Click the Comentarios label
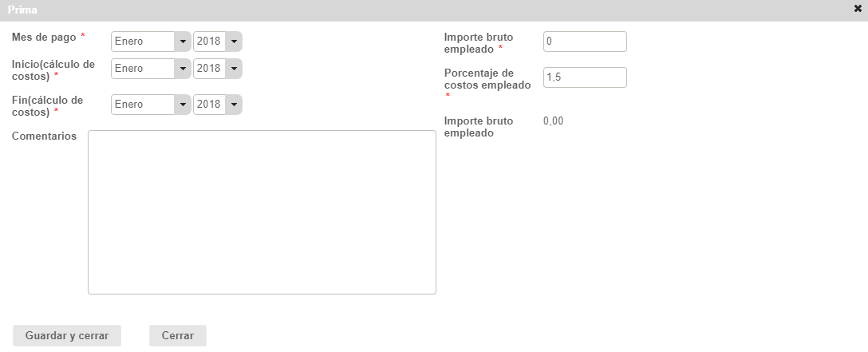Image resolution: width=868 pixels, height=352 pixels. pos(44,136)
